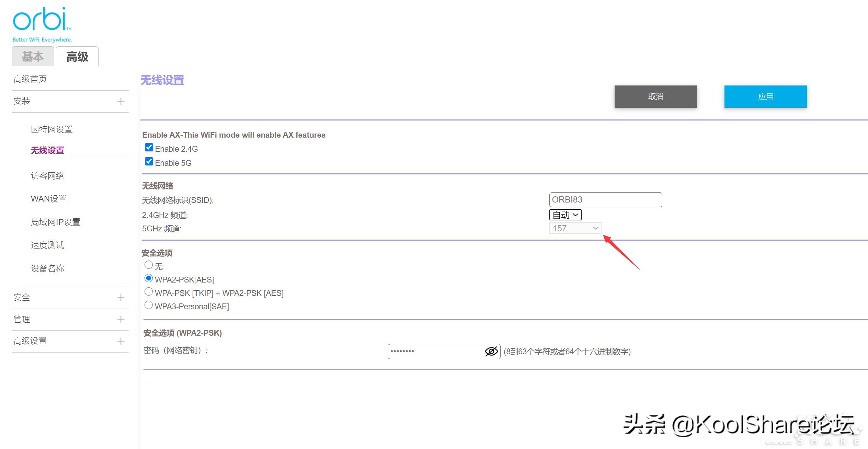Click the 取消 cancel button

pyautogui.click(x=655, y=97)
